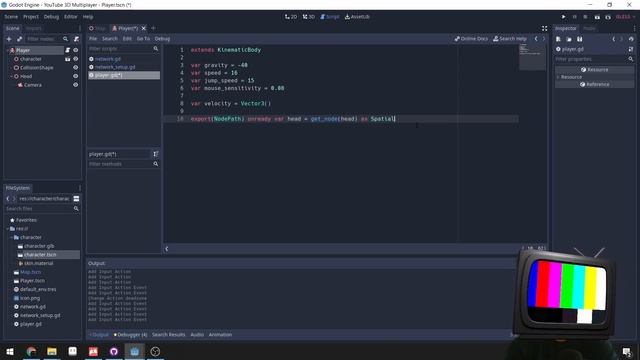Screen dimensions: 640x360
Task: Toggle distraction free mode
Action: (x=544, y=28)
